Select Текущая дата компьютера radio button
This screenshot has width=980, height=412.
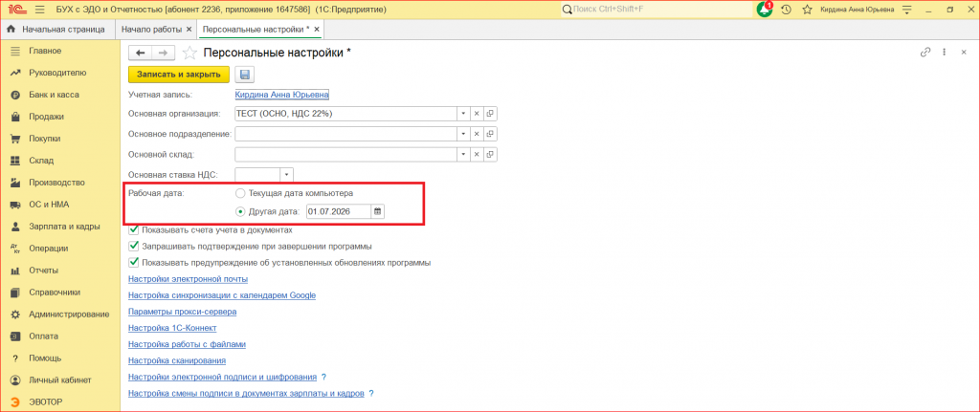tap(240, 193)
